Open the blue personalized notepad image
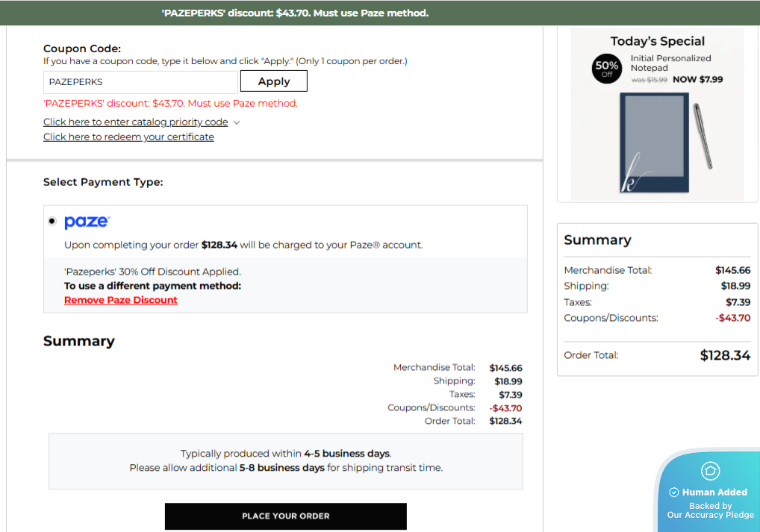 [654, 143]
